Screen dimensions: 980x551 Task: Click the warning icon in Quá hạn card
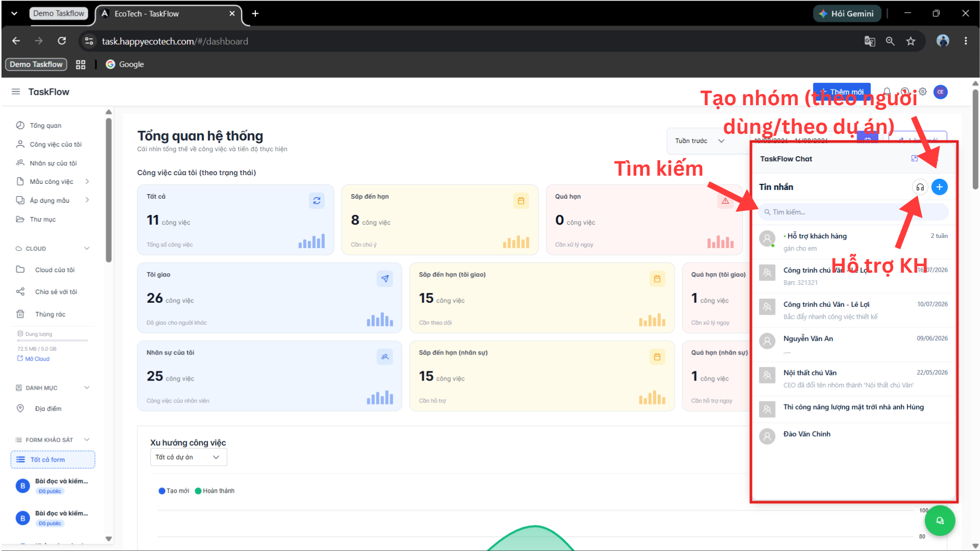coord(725,201)
